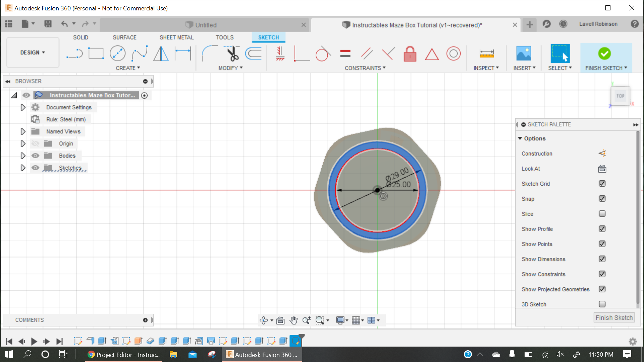This screenshot has width=644, height=362.
Task: Uncheck the Show Points checkbox
Action: pyautogui.click(x=602, y=244)
